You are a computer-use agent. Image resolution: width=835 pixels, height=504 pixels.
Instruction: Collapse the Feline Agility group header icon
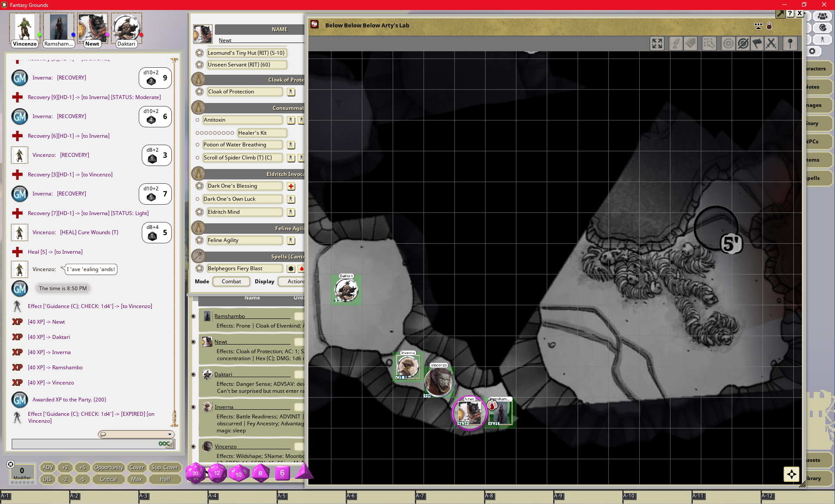point(199,228)
